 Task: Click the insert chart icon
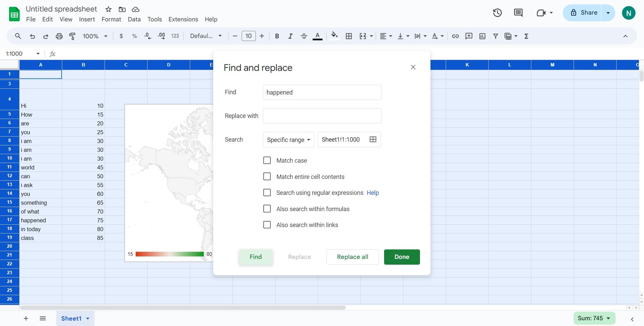[482, 36]
